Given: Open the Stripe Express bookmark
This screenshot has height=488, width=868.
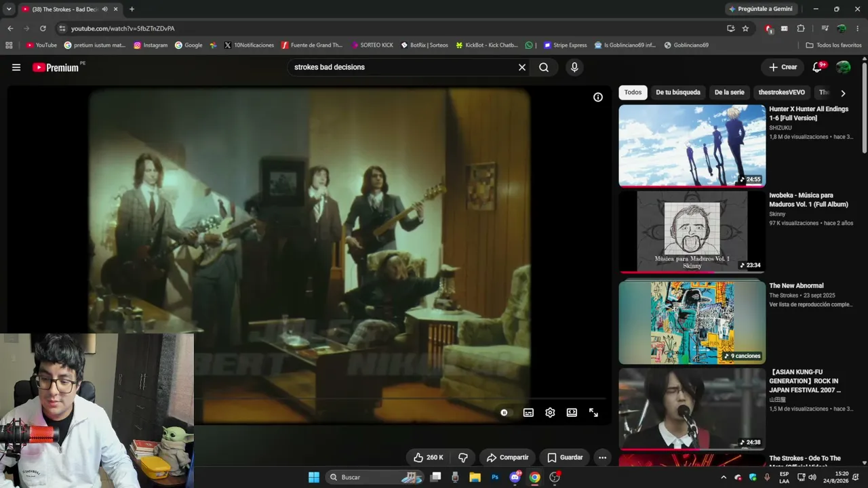Looking at the screenshot, I should pyautogui.click(x=566, y=45).
